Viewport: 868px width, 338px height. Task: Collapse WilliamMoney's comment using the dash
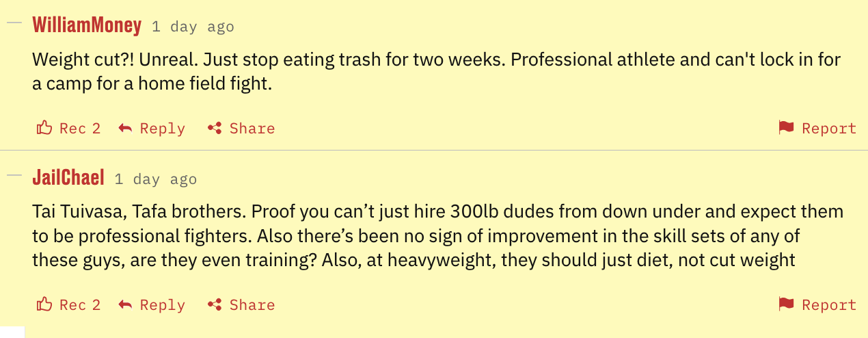pos(14,22)
